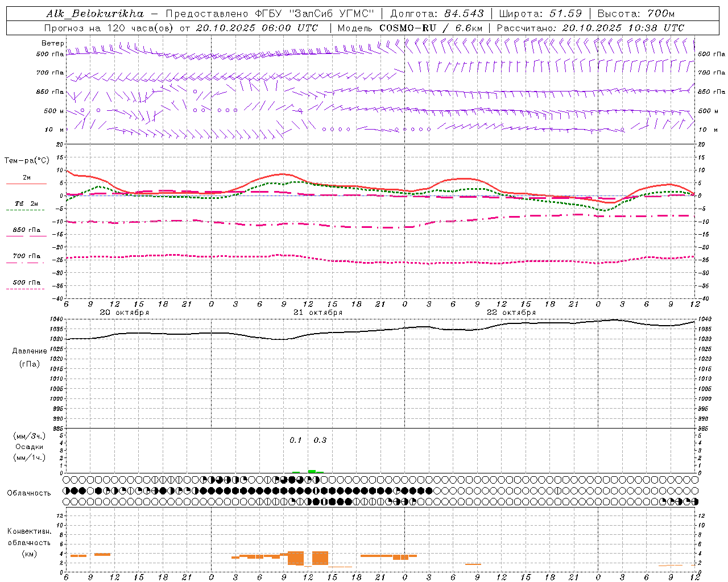Image resolution: width=728 pixels, height=582 pixels.
Task: Click the "(км)" unit label of convective panel
Action: tap(29, 554)
